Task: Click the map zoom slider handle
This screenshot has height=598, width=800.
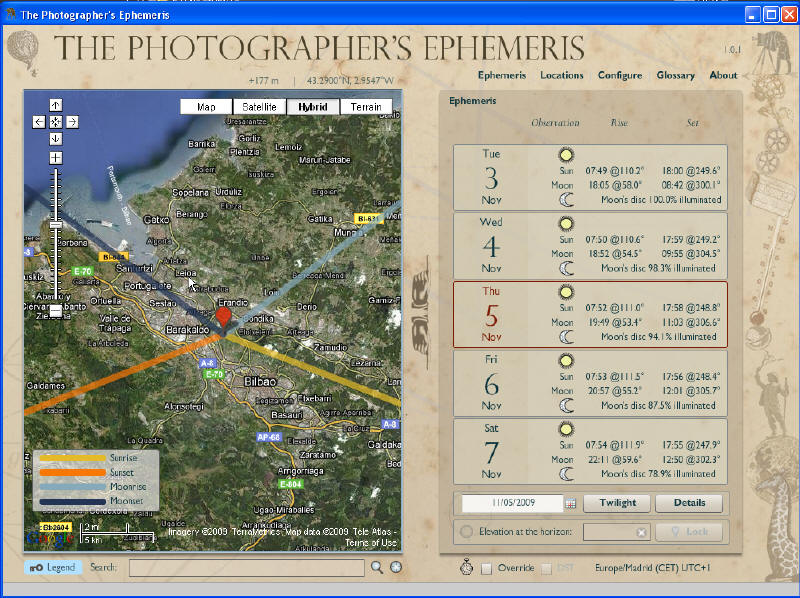Action: coord(56,225)
